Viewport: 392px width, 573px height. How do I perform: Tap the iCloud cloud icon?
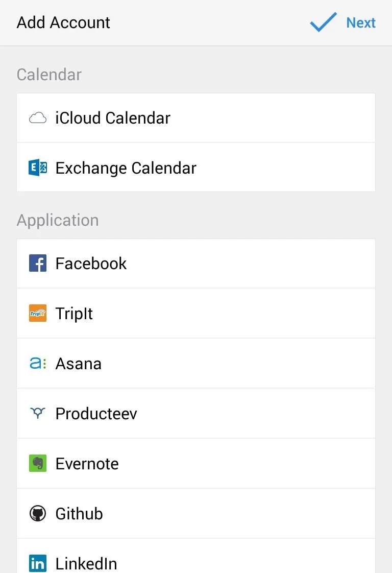[38, 118]
